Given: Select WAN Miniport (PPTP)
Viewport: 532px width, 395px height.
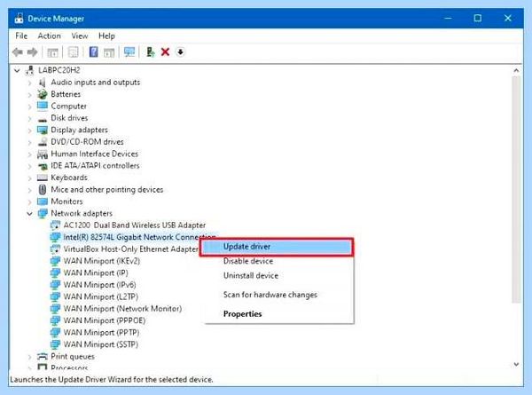Looking at the screenshot, I should (101, 332).
